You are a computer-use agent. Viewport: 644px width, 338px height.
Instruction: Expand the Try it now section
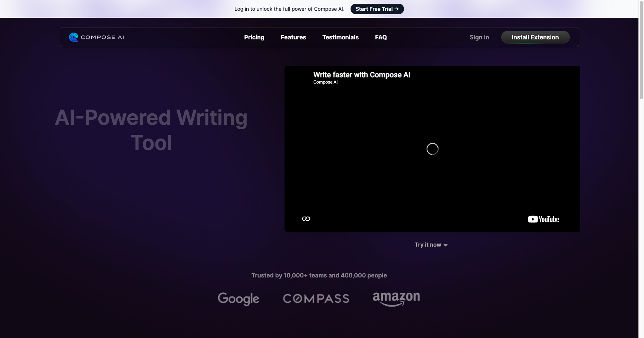tap(431, 245)
